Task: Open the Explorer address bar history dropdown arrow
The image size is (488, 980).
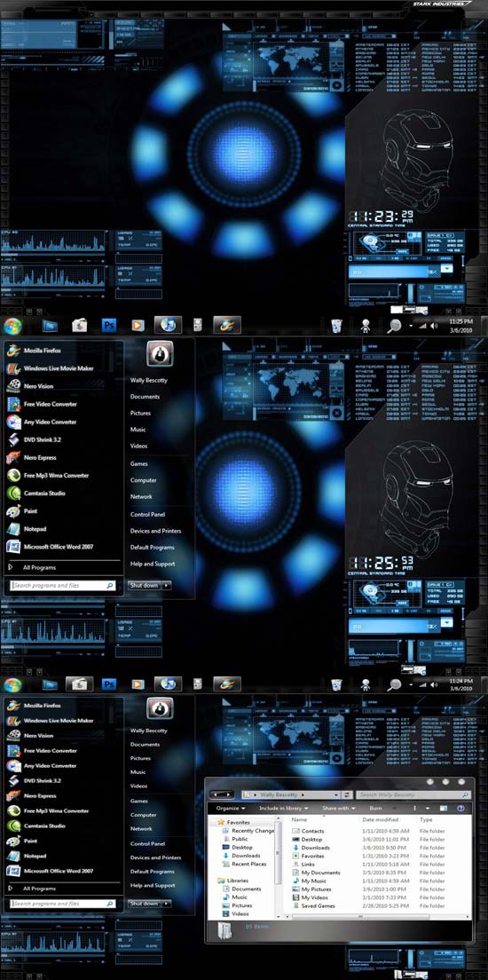Action: coord(337,794)
